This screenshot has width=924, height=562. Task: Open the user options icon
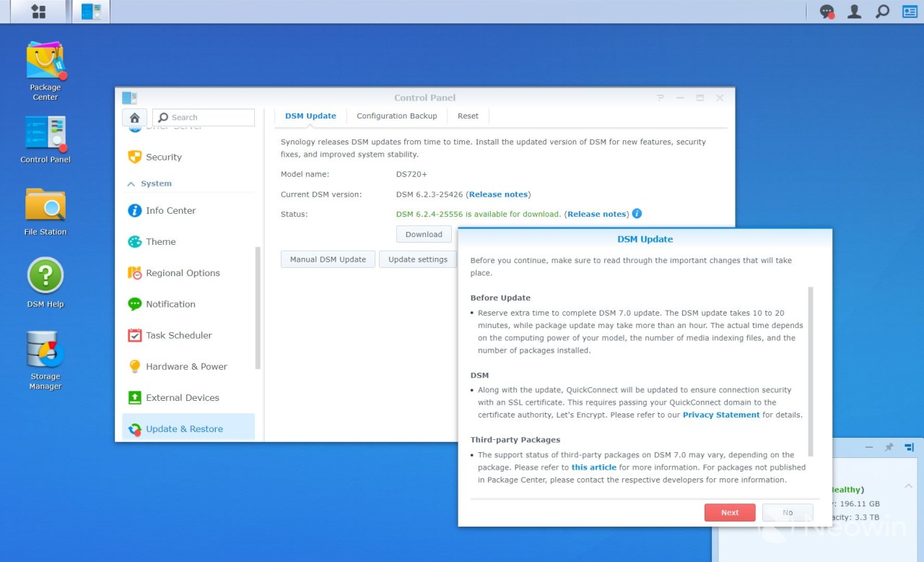point(854,12)
